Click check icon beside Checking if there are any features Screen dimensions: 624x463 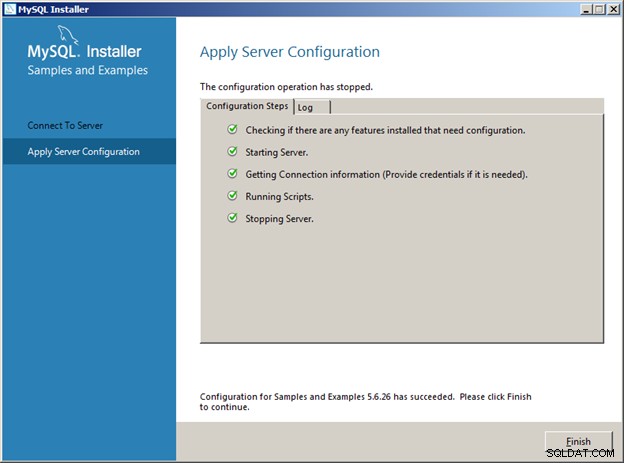(232, 129)
